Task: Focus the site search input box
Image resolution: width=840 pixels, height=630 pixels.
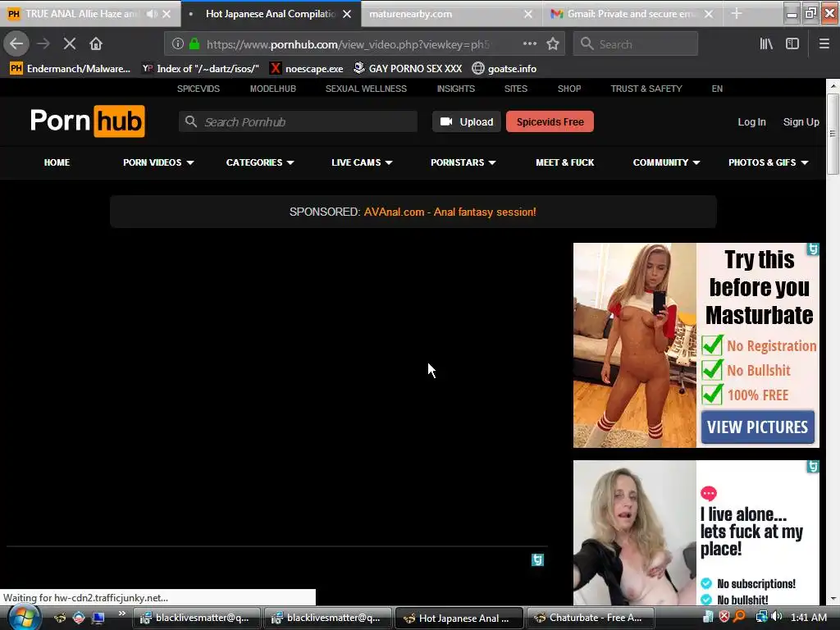Action: pos(298,121)
